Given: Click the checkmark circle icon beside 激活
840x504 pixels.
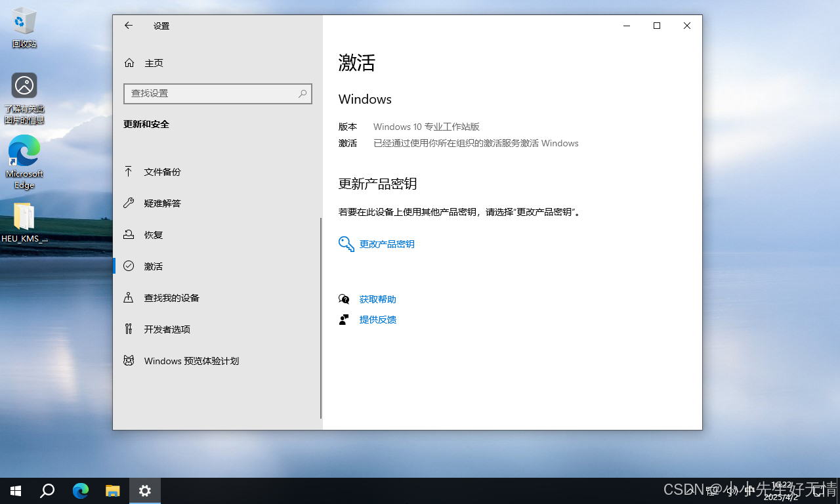Looking at the screenshot, I should (x=129, y=266).
